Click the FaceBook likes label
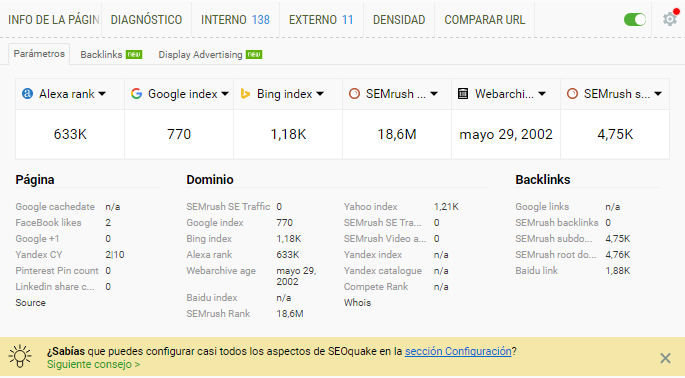 (x=48, y=223)
